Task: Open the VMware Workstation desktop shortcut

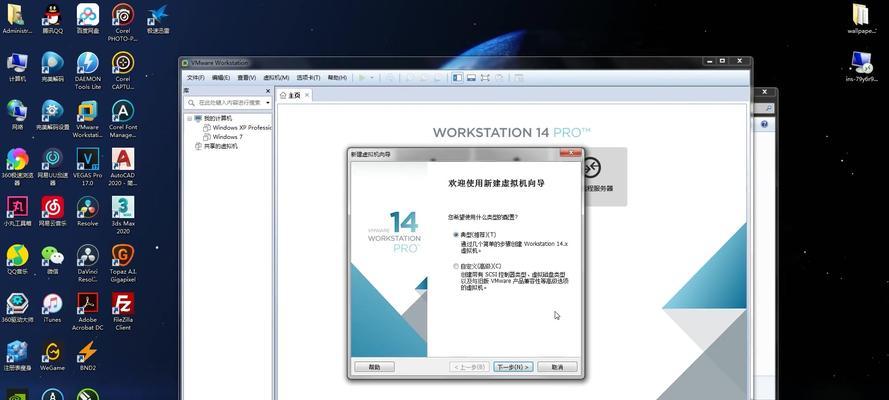Action: pyautogui.click(x=87, y=119)
